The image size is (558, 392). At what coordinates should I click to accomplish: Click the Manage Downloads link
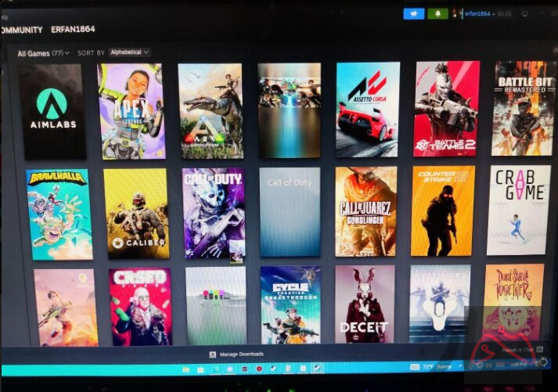click(241, 354)
